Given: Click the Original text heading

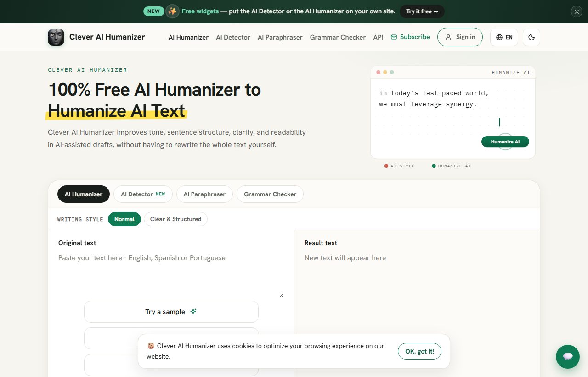Looking at the screenshot, I should pyautogui.click(x=77, y=243).
